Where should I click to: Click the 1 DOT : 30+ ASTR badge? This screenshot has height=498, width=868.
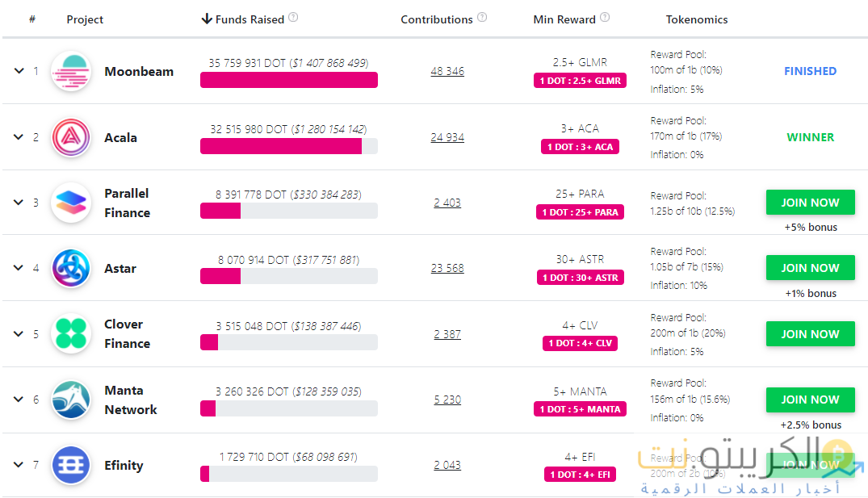(580, 278)
